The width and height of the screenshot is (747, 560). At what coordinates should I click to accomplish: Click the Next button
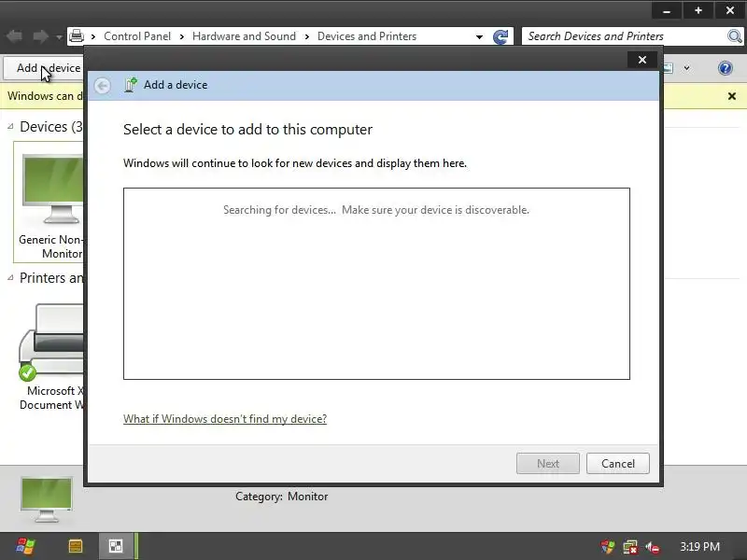click(x=548, y=463)
